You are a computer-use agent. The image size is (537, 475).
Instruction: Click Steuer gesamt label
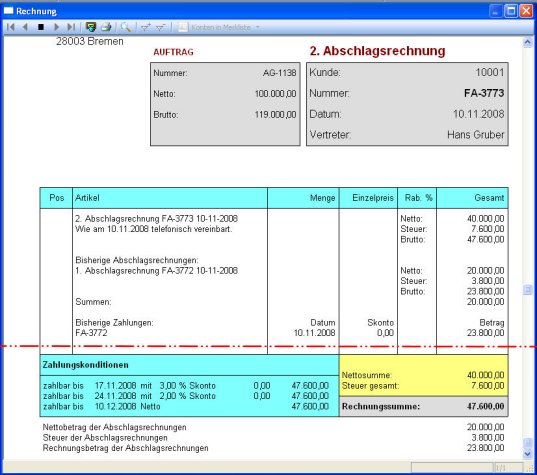click(370, 386)
